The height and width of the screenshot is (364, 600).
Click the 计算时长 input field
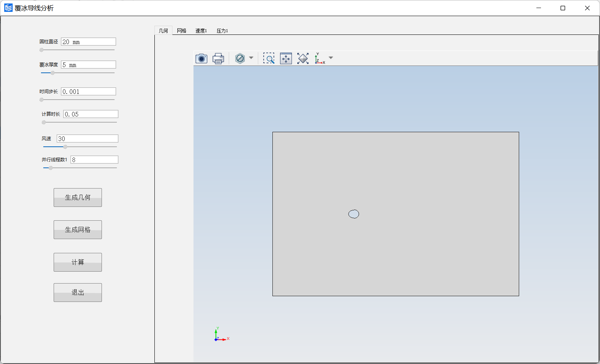[x=91, y=114]
